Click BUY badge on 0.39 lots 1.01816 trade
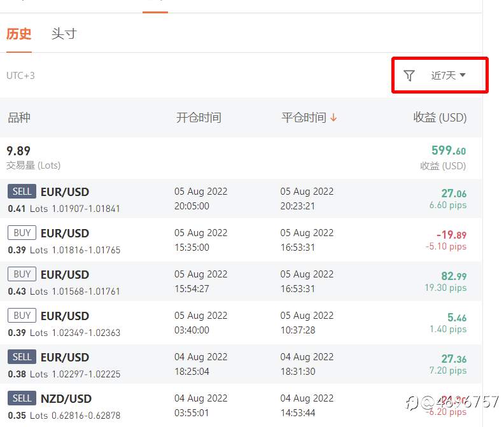 coord(22,233)
